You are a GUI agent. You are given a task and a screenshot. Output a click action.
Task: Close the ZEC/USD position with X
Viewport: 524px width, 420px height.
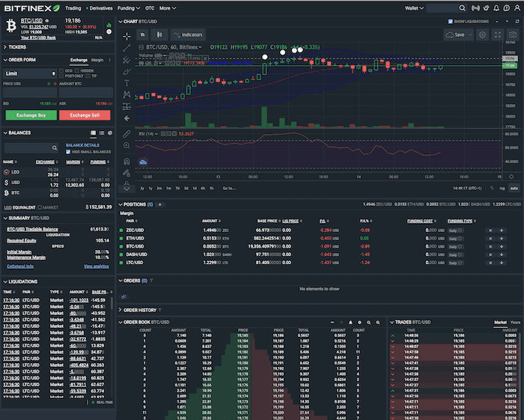(x=490, y=231)
